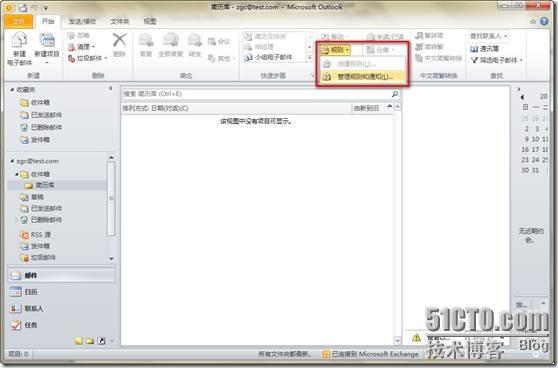Viewport: 558px width, 368px height.
Task: Switch to Home (开始) tab
Action: coord(48,21)
